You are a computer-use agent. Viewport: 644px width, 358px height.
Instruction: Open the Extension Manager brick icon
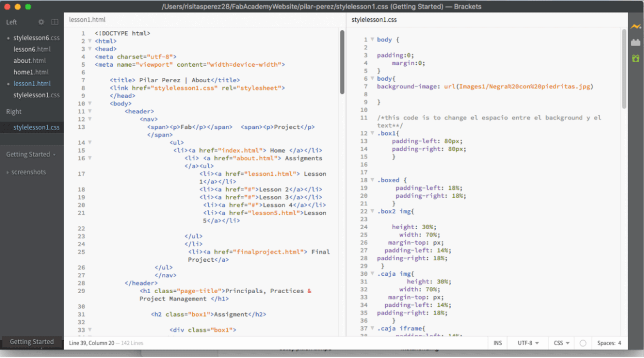[x=636, y=42]
